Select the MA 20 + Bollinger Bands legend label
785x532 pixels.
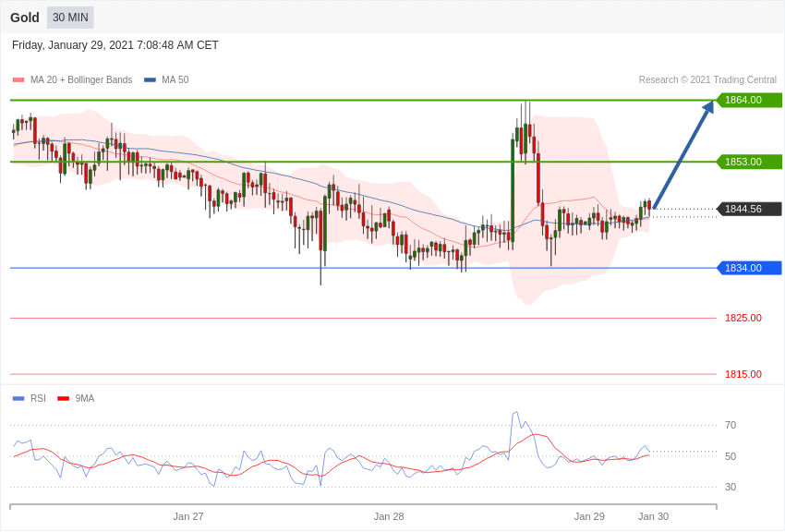pyautogui.click(x=81, y=80)
